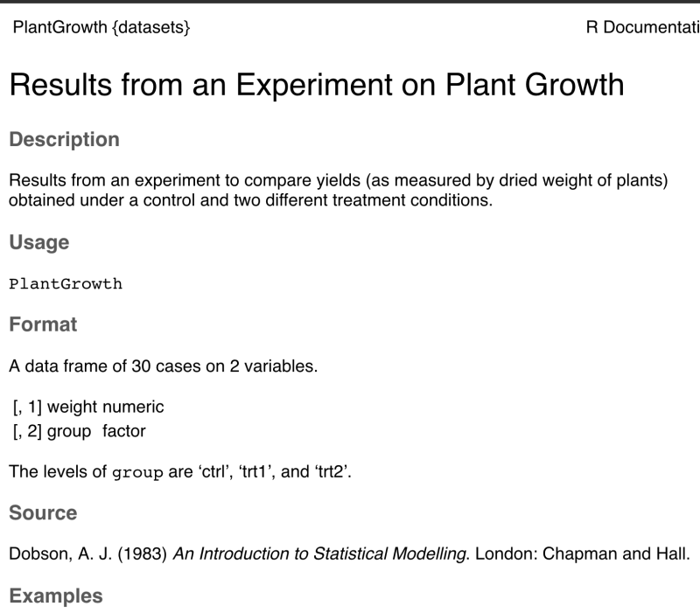Click the italic book title Introduction to Statistical Modelling

point(318,554)
